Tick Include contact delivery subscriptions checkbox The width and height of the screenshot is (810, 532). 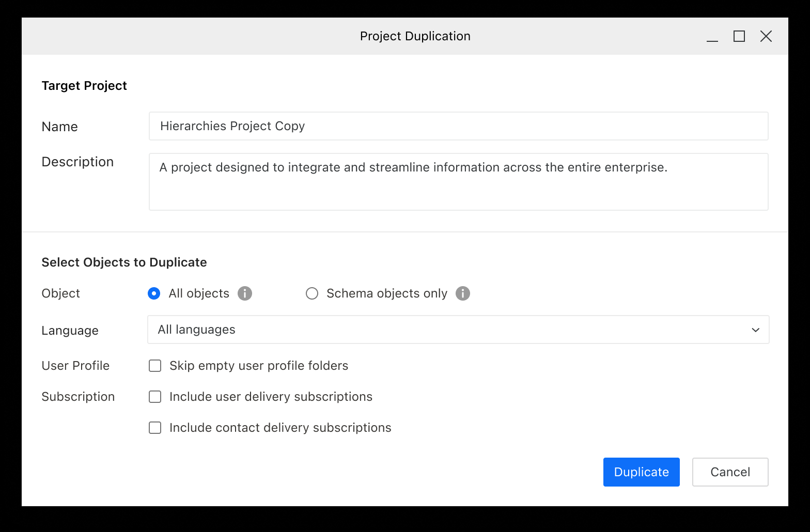click(155, 428)
